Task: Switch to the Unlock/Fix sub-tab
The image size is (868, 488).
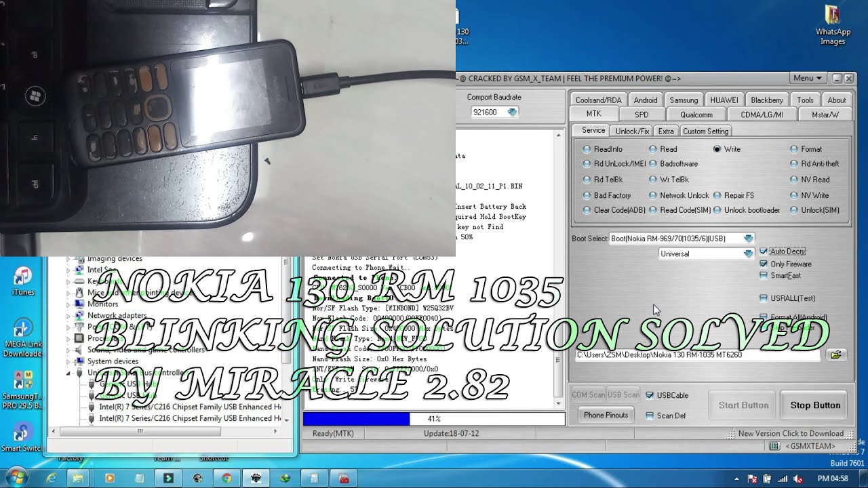Action: point(632,131)
